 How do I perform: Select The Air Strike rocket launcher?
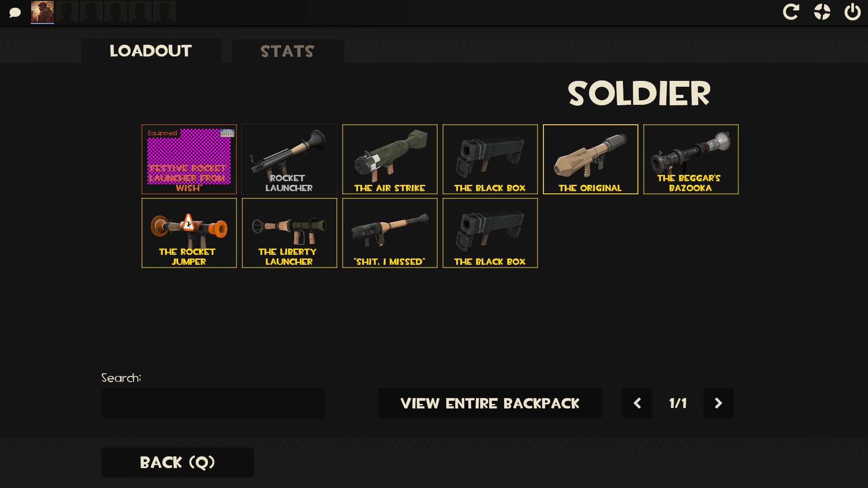pos(390,159)
